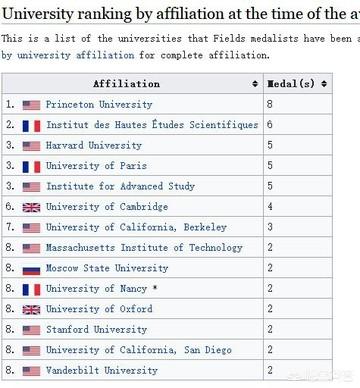Sort table by Affiliation column arrows
This screenshot has width=360, height=388.
pyautogui.click(x=255, y=84)
